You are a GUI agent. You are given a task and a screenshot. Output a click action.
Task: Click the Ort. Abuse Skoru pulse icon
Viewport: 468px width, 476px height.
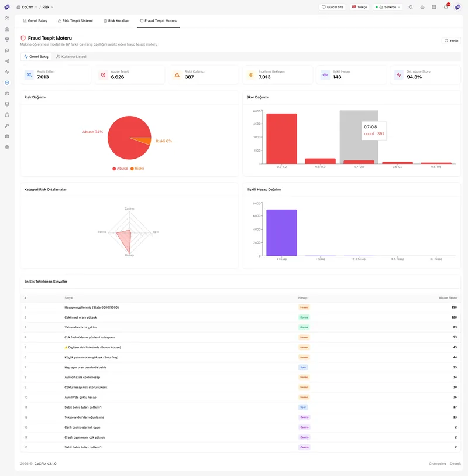coord(399,75)
